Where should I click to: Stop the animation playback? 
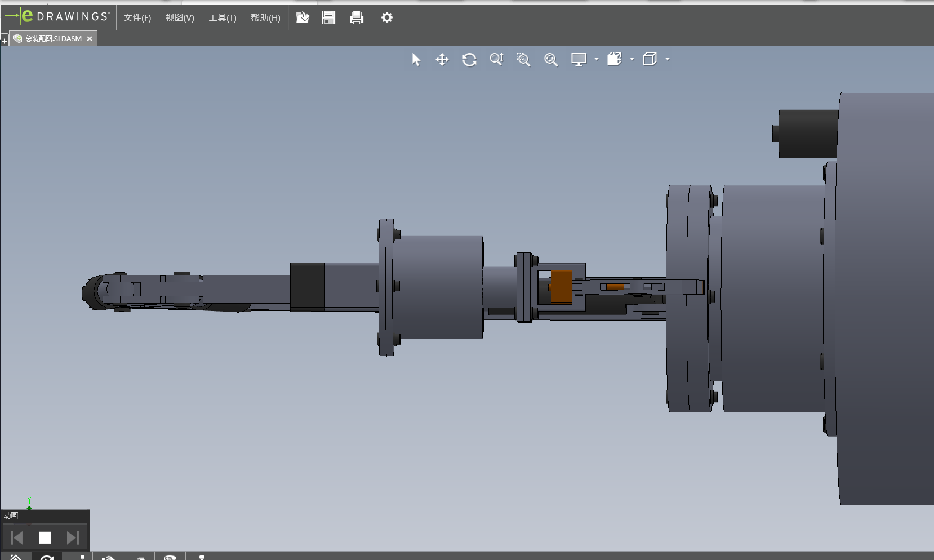(x=45, y=538)
